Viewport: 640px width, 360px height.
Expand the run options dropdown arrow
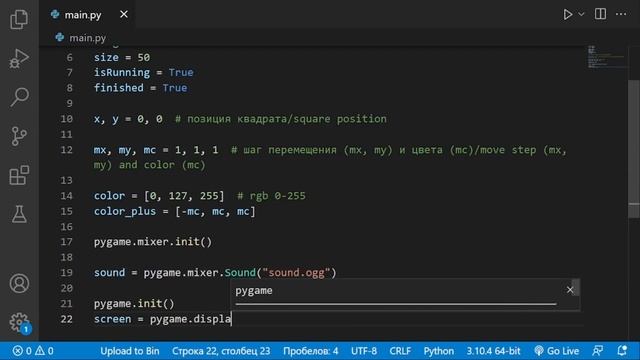pyautogui.click(x=581, y=14)
